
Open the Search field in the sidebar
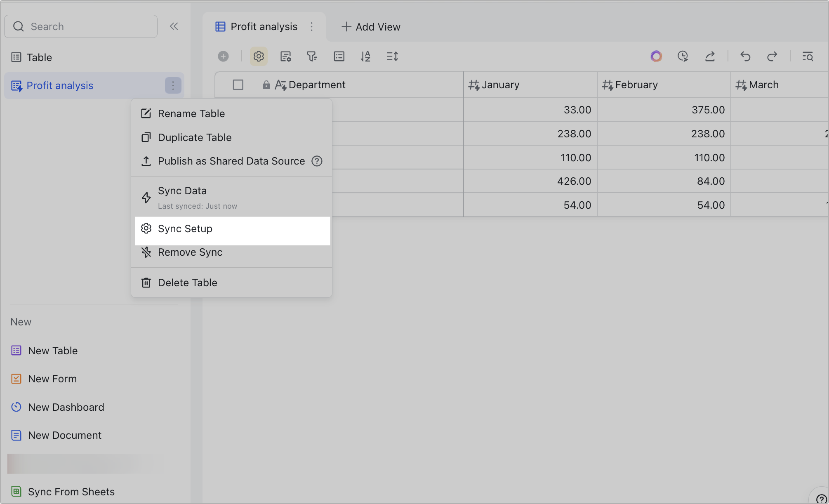coord(81,26)
